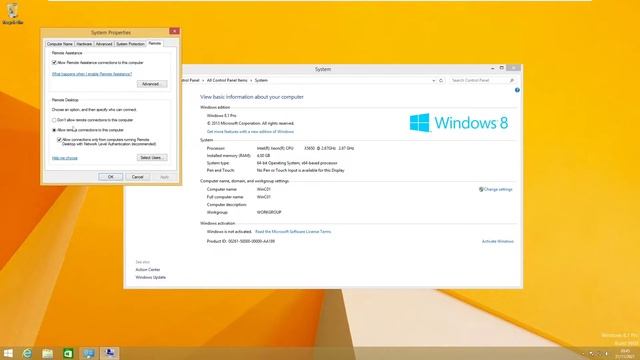Click the Change settings link
Viewport: 640px width, 360px height.
[x=498, y=189]
